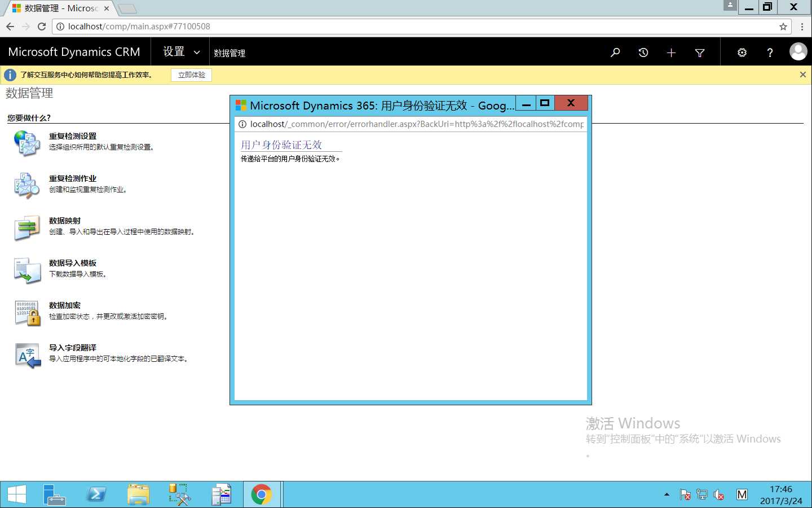This screenshot has height=508, width=812.
Task: Open 重复检测设置 link
Action: click(x=73, y=136)
